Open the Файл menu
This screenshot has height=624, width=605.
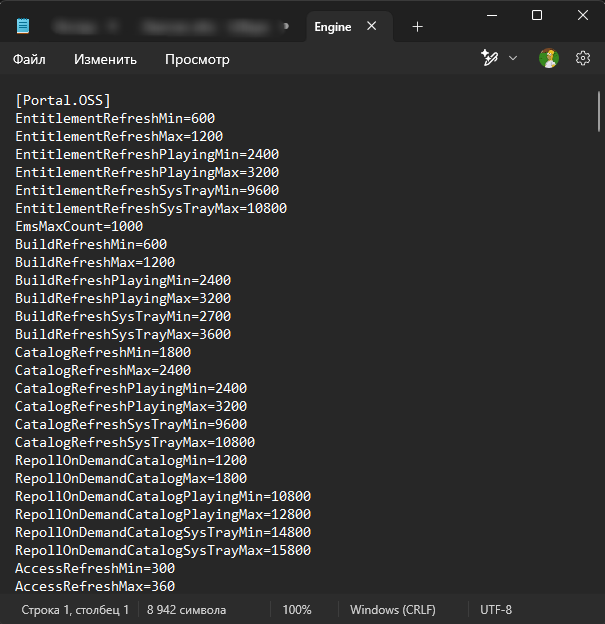click(x=29, y=59)
